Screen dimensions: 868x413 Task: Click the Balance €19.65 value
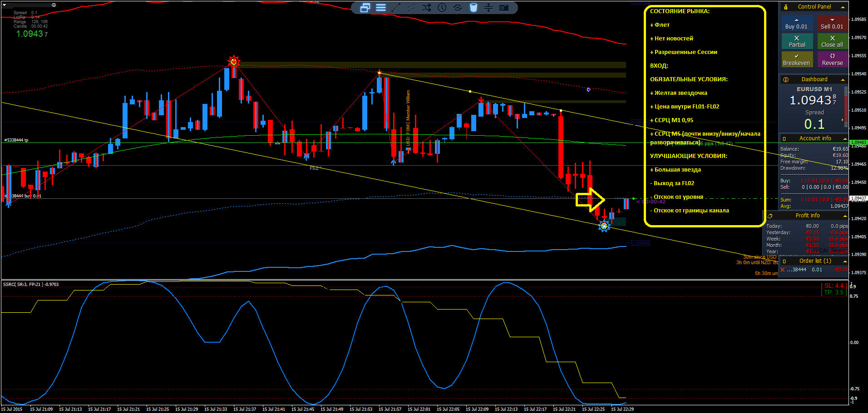[x=840, y=149]
